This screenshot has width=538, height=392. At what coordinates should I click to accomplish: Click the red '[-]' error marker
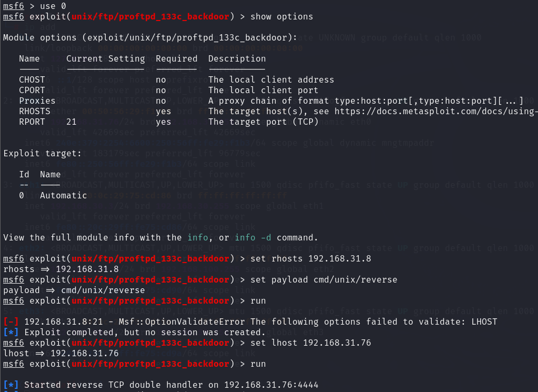11,321
